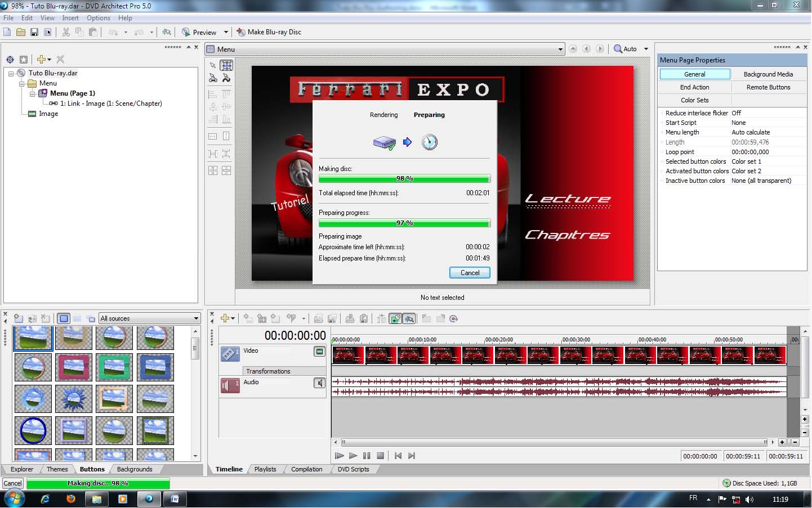812x508 pixels.
Task: Open the project properties toolbar icon
Action: tap(48, 32)
